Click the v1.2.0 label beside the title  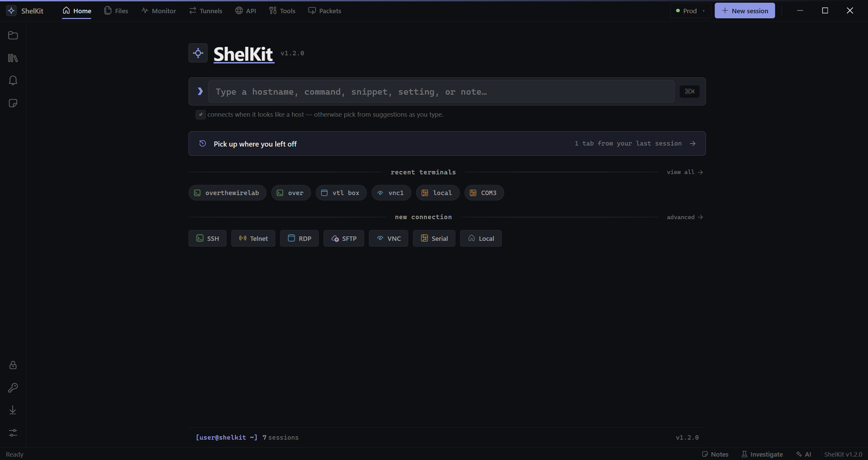click(x=292, y=53)
